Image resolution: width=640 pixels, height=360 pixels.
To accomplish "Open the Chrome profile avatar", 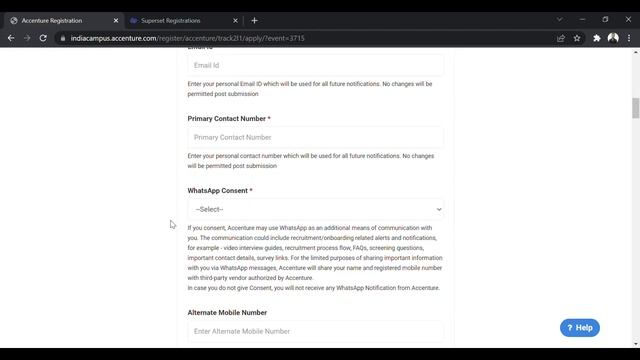I will pos(613,38).
